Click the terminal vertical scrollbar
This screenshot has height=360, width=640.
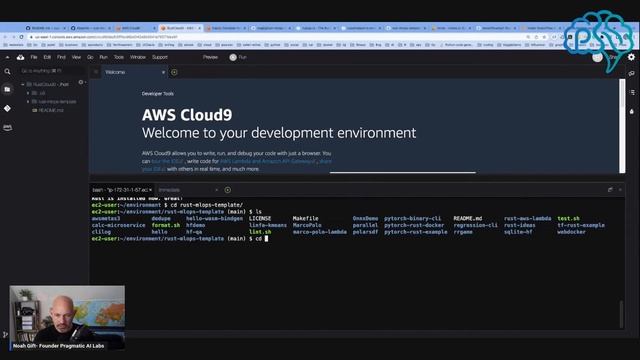[622, 314]
